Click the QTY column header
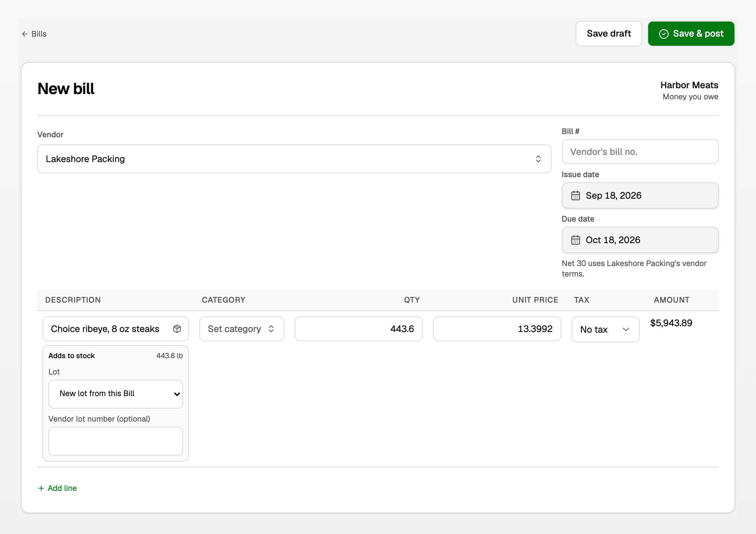Viewport: 756px width, 534px height. 412,300
